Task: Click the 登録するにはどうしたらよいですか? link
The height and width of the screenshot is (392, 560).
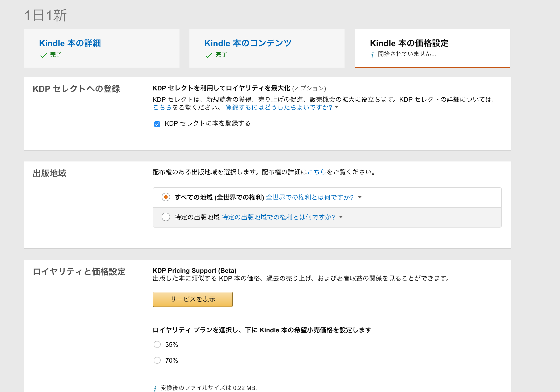Action: tap(279, 107)
